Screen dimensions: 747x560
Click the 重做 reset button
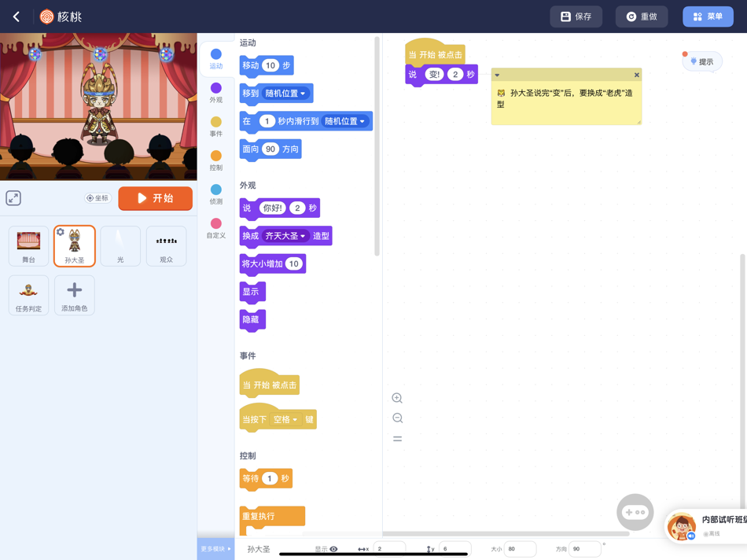(641, 17)
